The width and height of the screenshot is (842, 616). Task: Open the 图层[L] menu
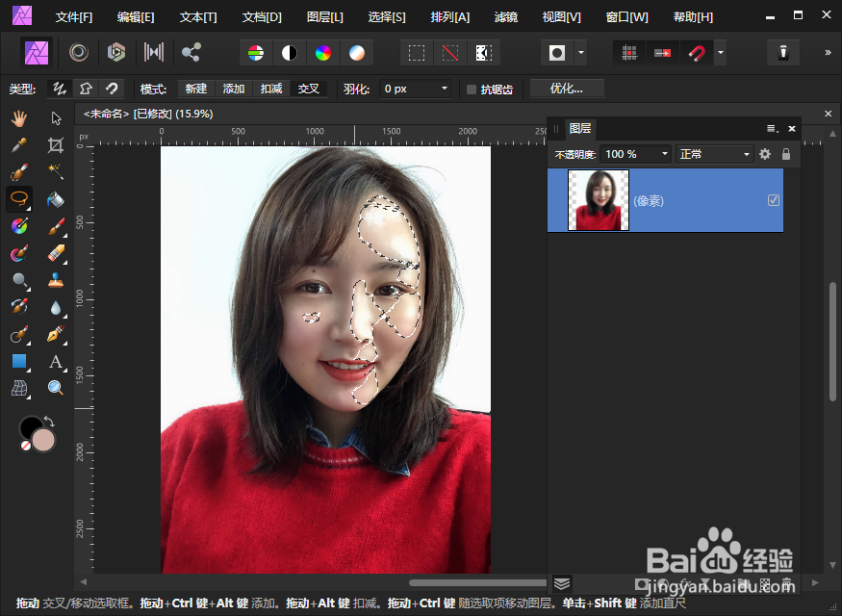pos(324,17)
